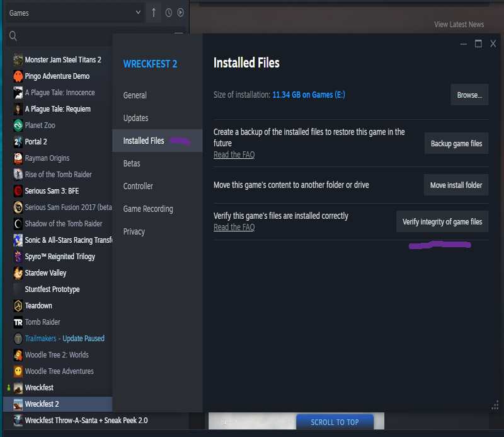
Task: Click Backup game files button
Action: (x=456, y=144)
